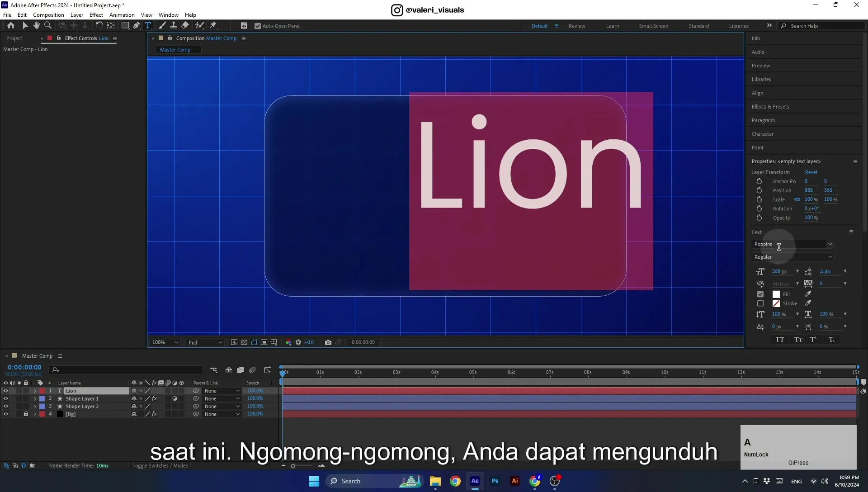Screen dimensions: 868x492
Task: Enable the Stroke checkbox
Action: [x=760, y=303]
